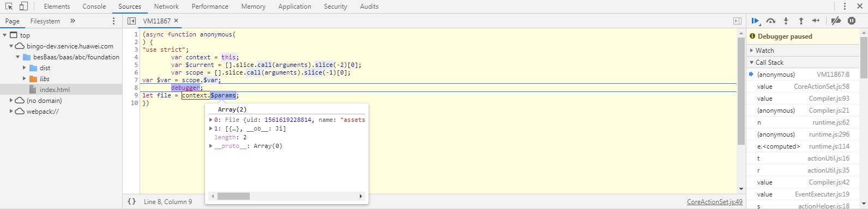The image size is (868, 209).
Task: Open the Filesystem tab
Action: (45, 21)
